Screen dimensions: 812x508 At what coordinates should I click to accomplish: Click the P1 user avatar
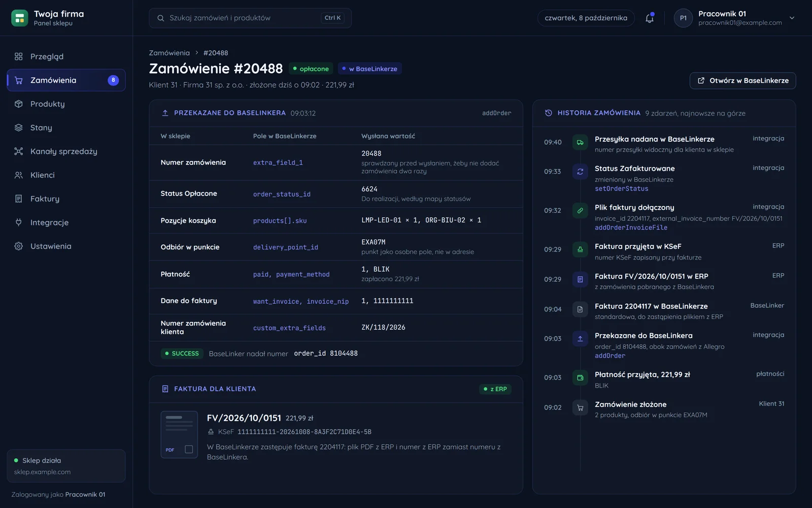[683, 18]
